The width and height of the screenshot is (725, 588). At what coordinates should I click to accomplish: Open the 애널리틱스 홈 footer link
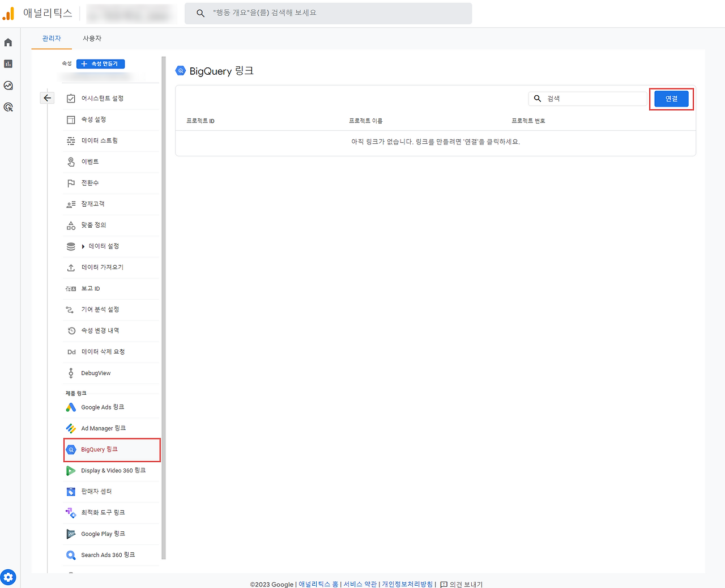click(318, 584)
